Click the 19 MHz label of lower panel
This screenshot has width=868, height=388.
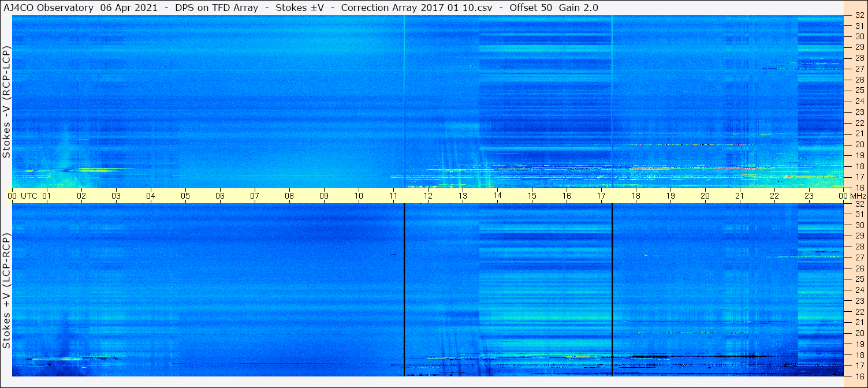859,344
